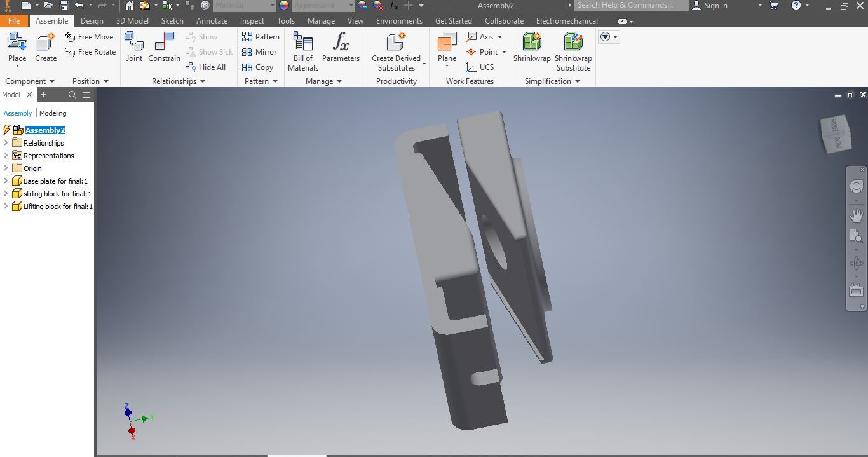868x457 pixels.
Task: Open the Position panel dropdown
Action: click(90, 81)
